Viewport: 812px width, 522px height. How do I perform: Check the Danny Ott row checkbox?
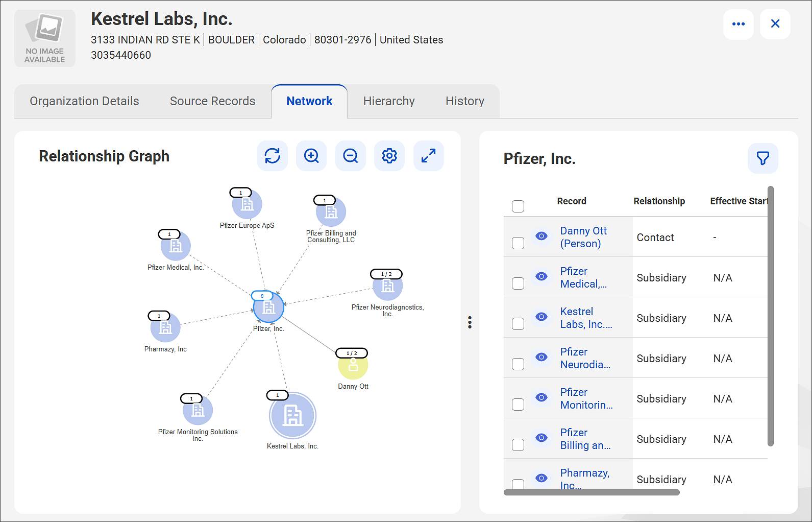pyautogui.click(x=518, y=243)
